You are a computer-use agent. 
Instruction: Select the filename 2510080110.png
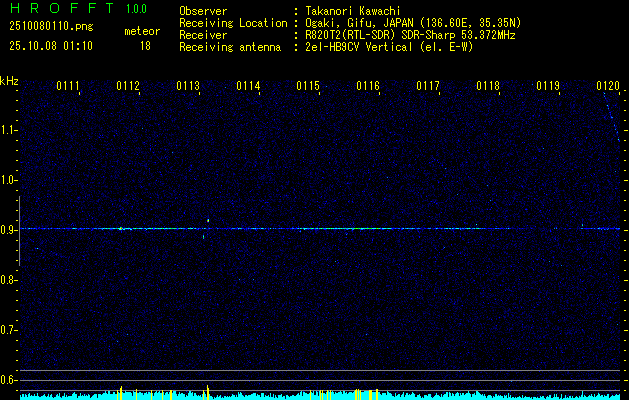[x=51, y=27]
